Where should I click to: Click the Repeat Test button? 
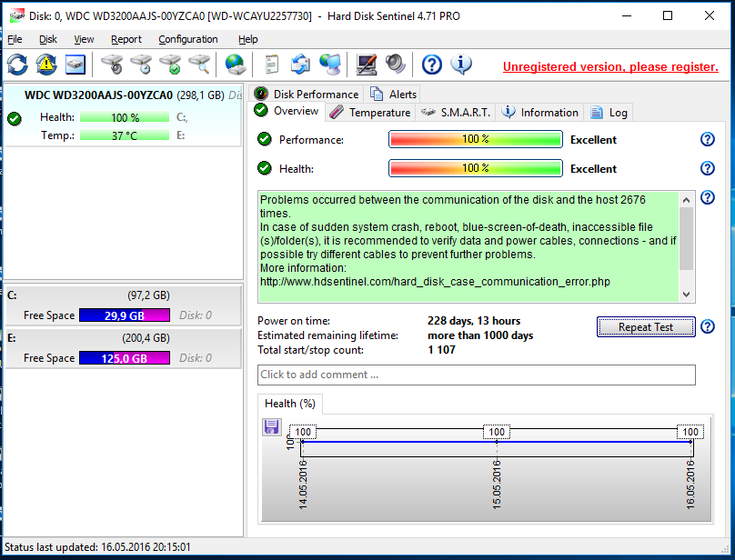646,327
